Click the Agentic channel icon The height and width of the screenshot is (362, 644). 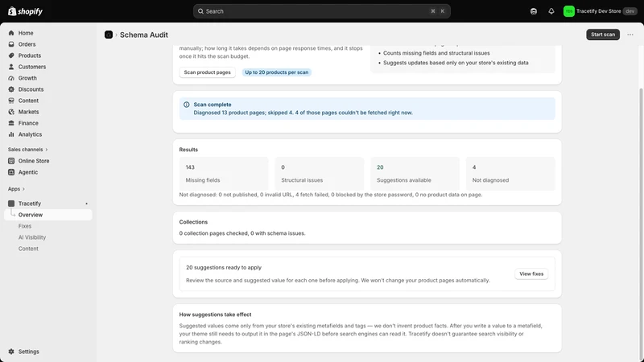click(11, 172)
